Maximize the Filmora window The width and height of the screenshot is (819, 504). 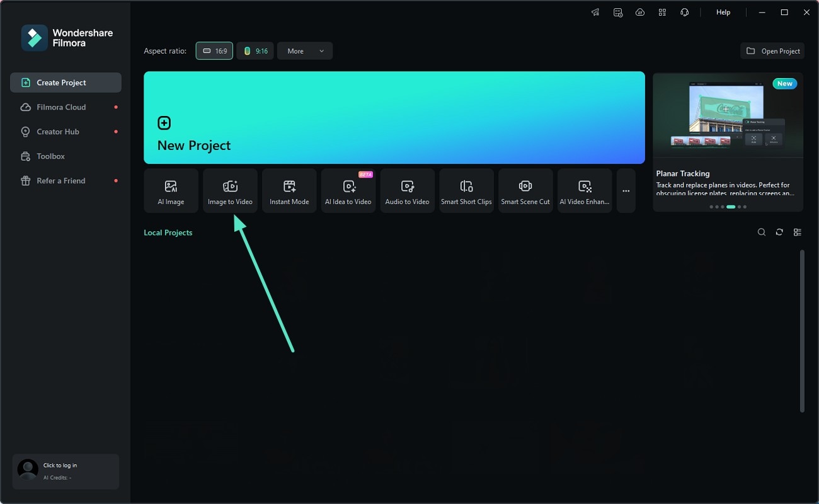coord(784,12)
